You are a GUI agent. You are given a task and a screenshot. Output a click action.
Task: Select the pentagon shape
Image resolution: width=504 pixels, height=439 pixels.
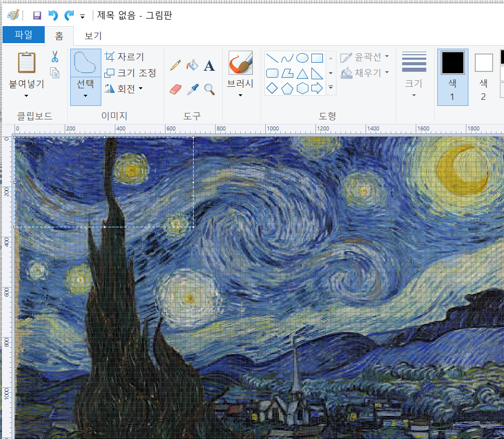pos(287,88)
